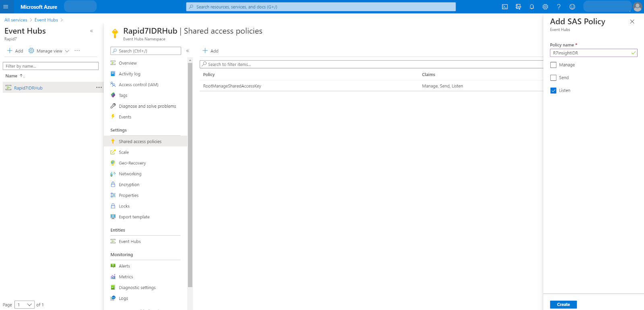Click the Alerts icon under Monitoring

click(x=113, y=266)
